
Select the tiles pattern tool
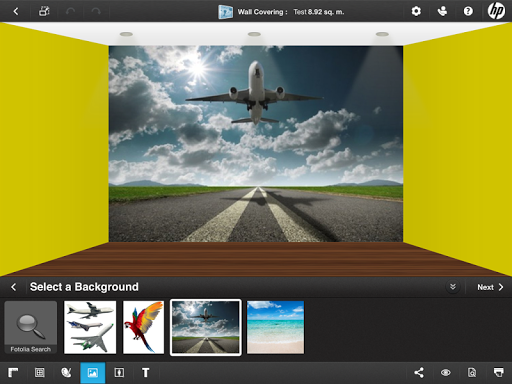pos(40,372)
